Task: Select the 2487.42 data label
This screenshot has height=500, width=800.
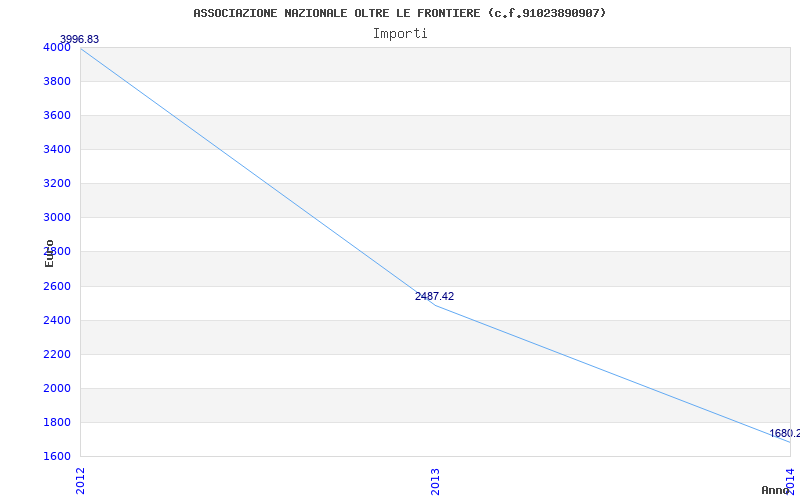Action: [434, 296]
